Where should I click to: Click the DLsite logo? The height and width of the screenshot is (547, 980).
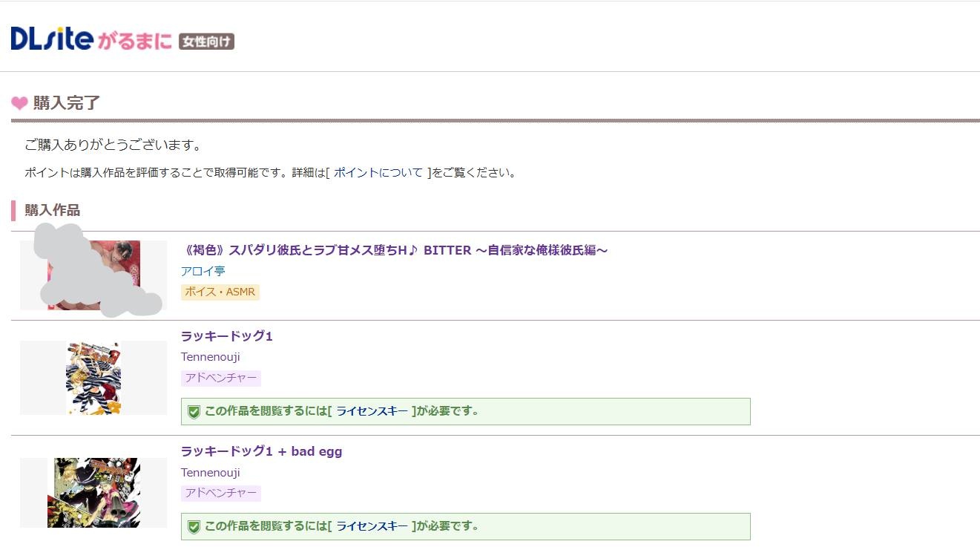click(52, 39)
